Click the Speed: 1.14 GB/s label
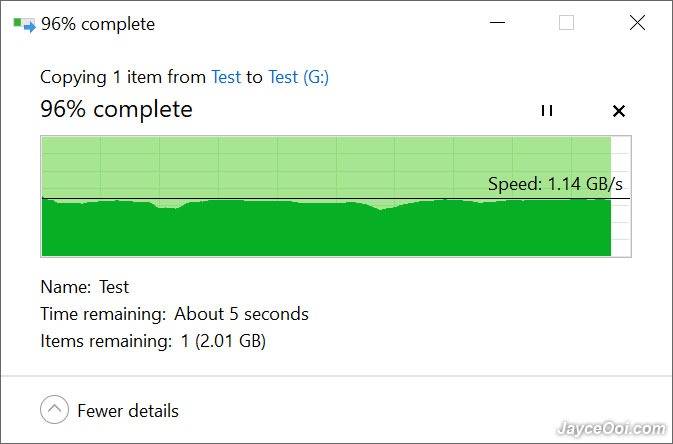Viewport: 673px width, 444px height. pos(555,184)
